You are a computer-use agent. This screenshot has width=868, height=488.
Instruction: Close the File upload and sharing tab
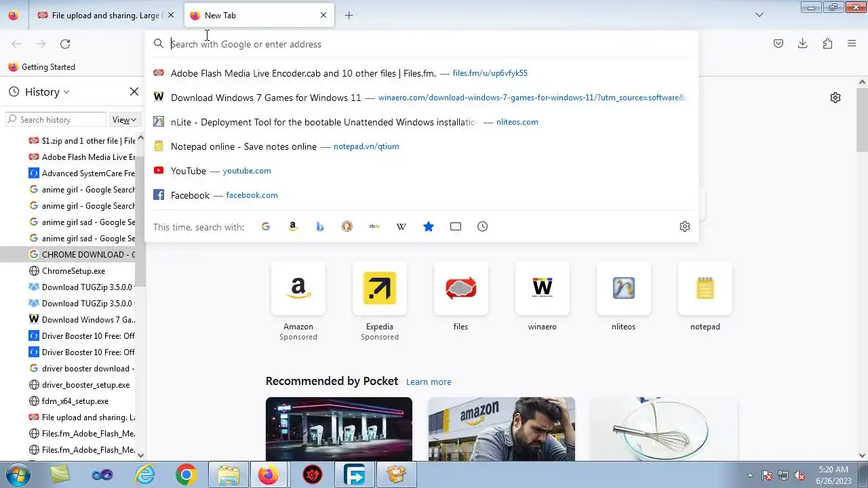[x=171, y=15]
